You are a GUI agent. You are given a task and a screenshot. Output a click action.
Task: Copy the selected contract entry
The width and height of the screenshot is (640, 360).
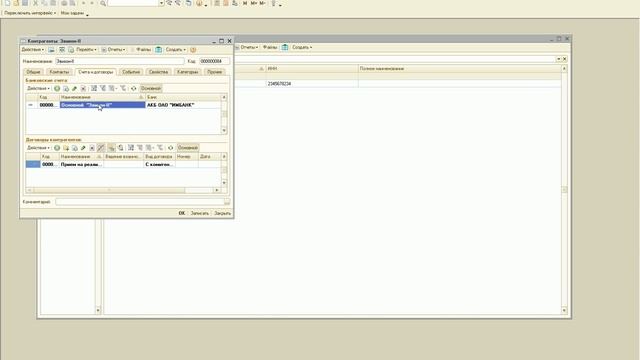[x=74, y=148]
